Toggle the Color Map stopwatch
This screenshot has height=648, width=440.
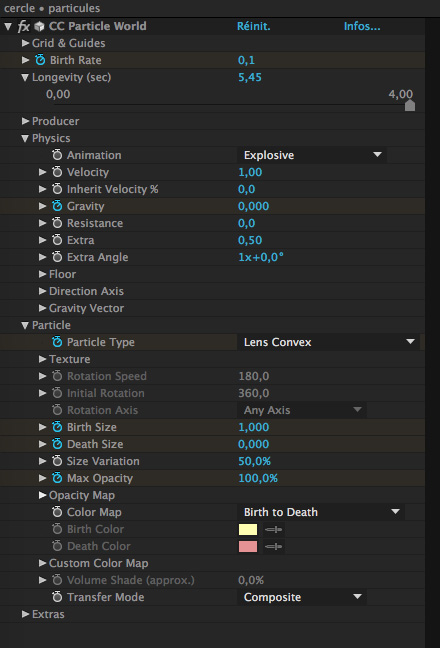(x=57, y=512)
